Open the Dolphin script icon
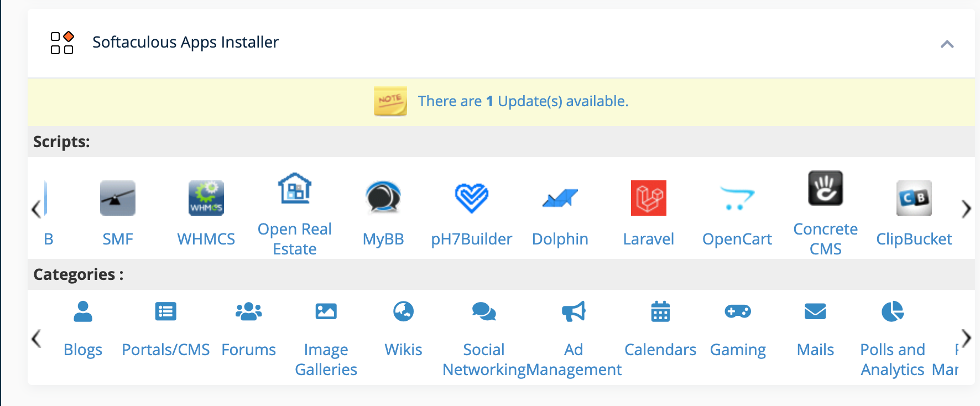980x406 pixels. point(560,198)
